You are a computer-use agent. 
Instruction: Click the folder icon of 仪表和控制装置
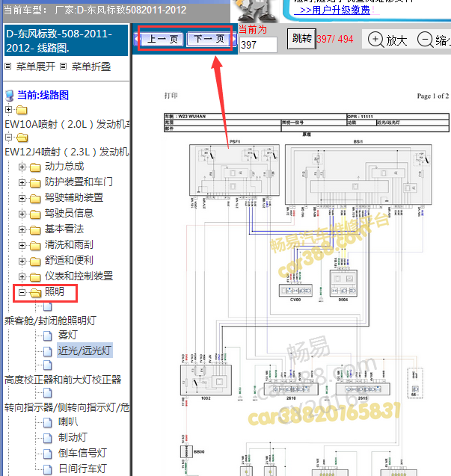pyautogui.click(x=35, y=276)
